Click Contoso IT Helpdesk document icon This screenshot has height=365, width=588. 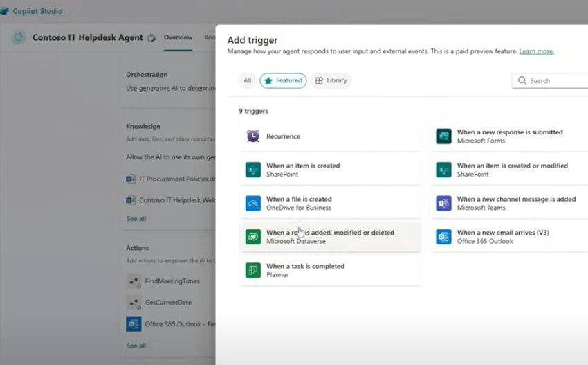coord(131,199)
